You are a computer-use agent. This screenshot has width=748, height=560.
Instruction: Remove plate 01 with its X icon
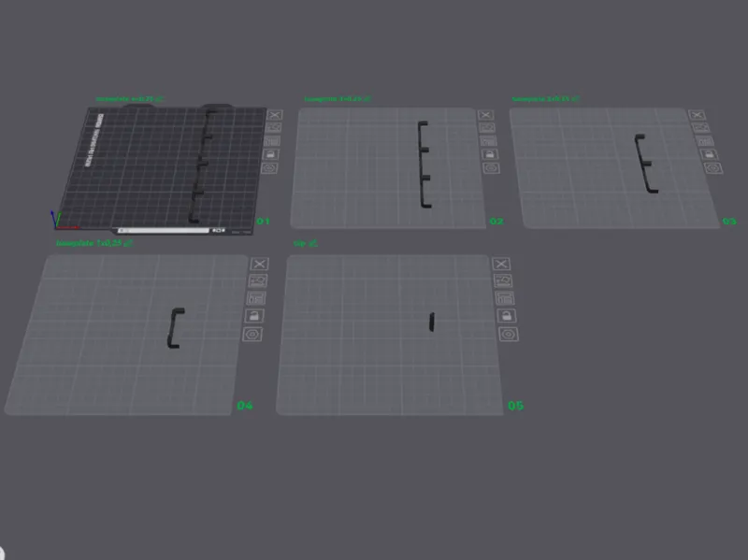click(275, 115)
